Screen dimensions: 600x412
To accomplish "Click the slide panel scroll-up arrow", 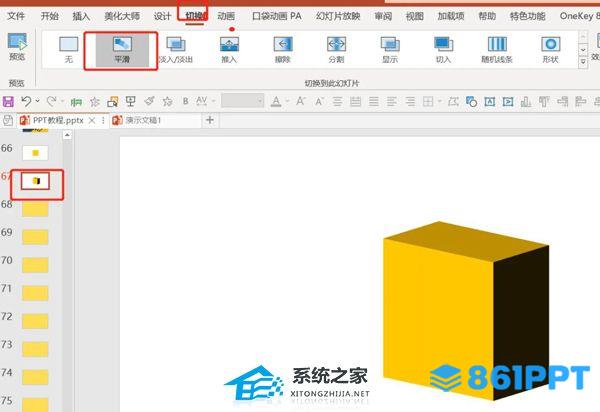I will [x=67, y=135].
